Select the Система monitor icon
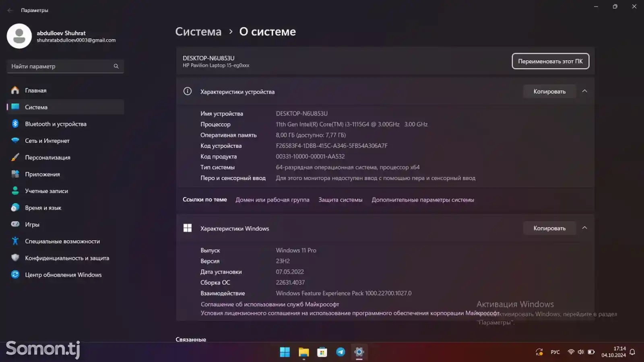Screen dimensions: 644x362 15,107
